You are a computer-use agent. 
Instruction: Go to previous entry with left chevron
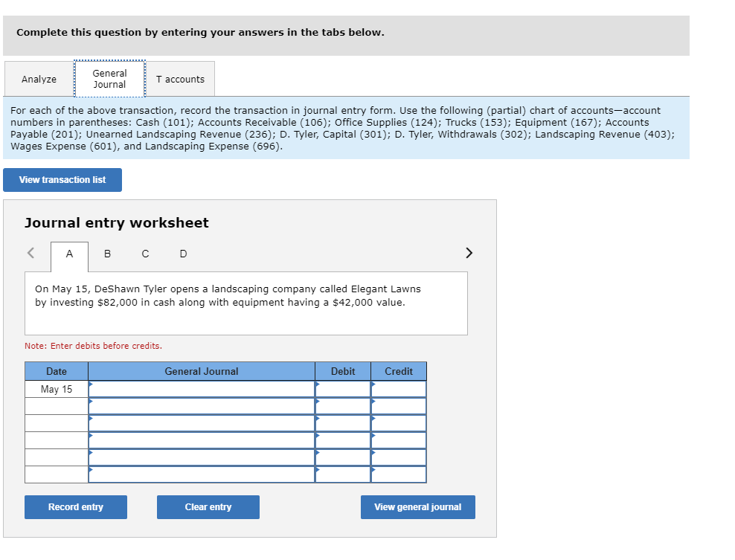(x=31, y=253)
